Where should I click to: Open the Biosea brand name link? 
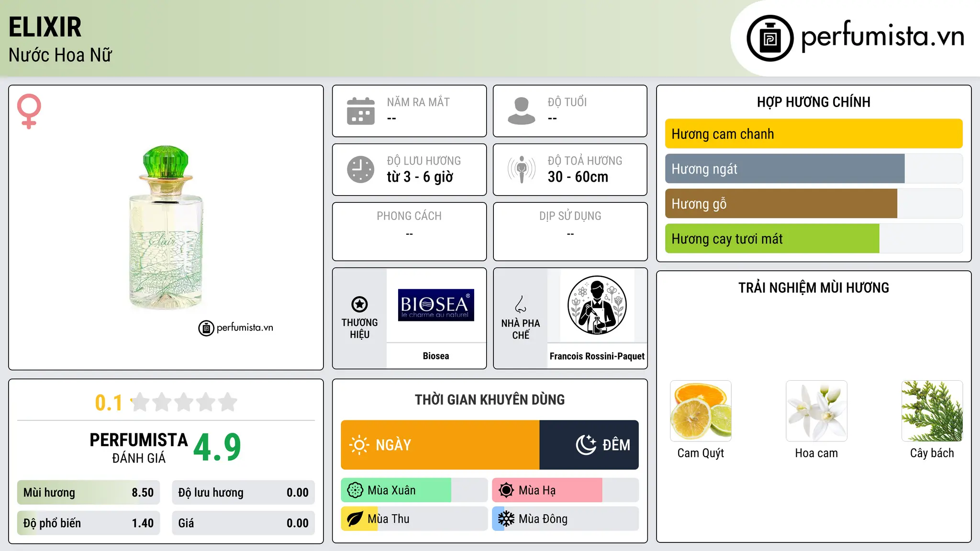[x=436, y=356]
